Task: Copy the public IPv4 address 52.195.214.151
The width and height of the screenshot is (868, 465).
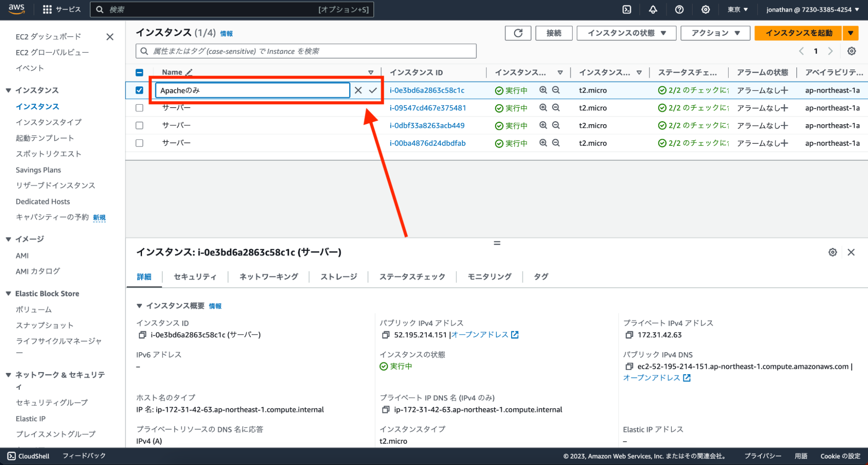Action: 386,335
